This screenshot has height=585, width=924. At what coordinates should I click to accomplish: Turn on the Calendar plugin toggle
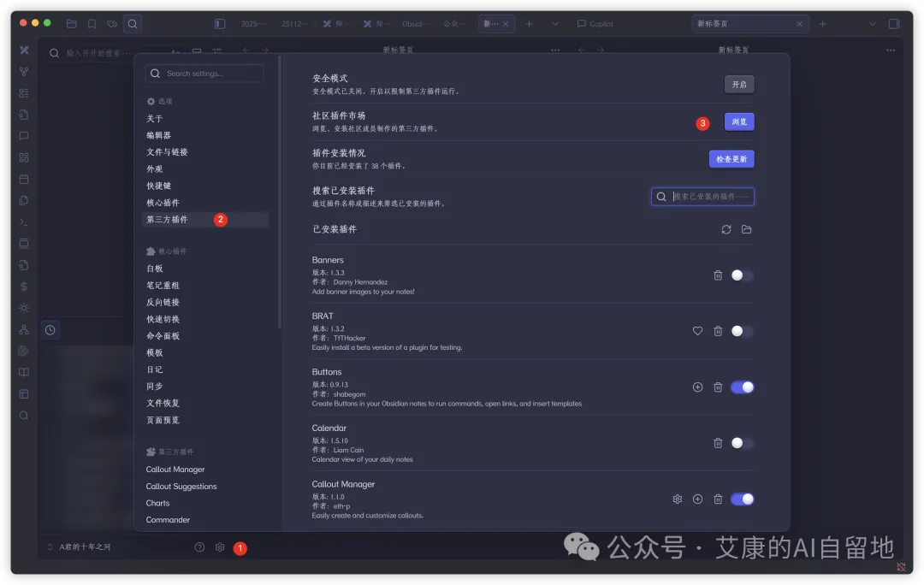tap(742, 443)
